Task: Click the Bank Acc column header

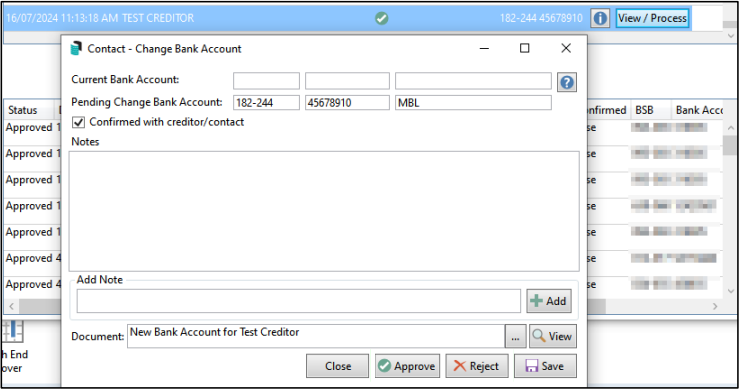Action: (698, 110)
